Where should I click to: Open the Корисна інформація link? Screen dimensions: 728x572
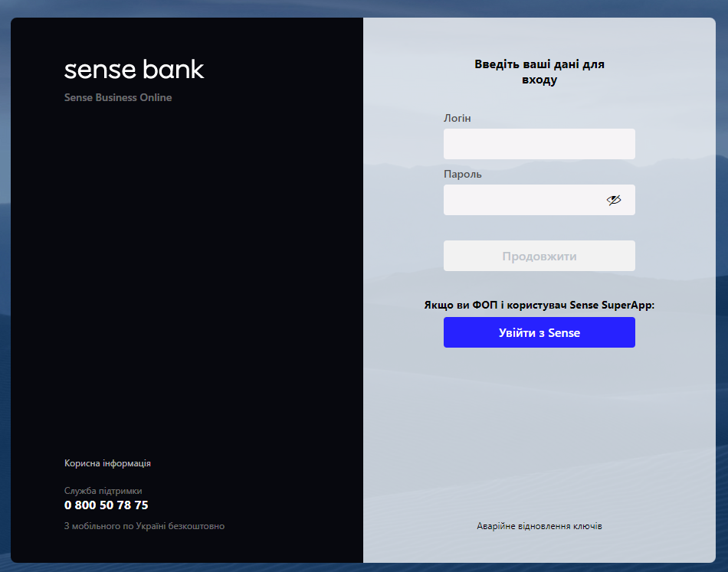[x=107, y=463]
